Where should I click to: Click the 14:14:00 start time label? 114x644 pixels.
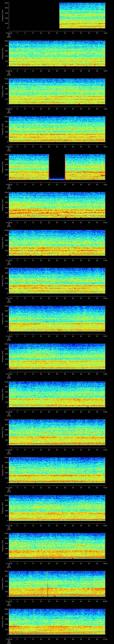point(9,412)
